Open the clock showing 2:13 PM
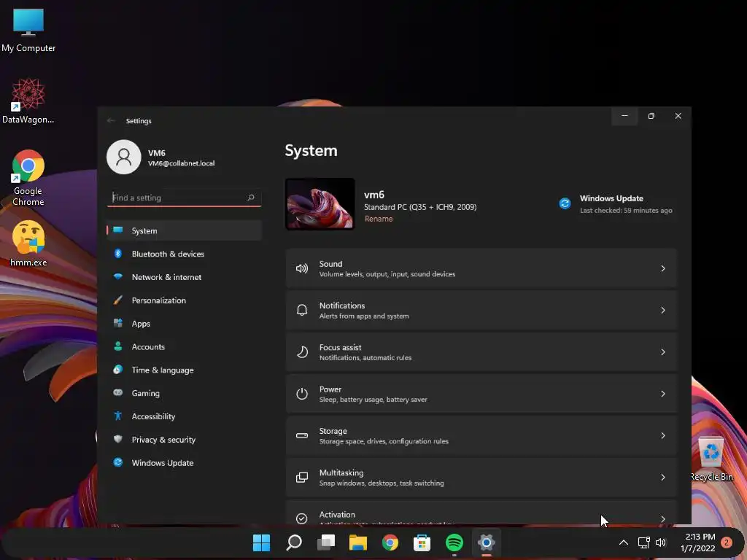This screenshot has width=747, height=560. pos(698,542)
